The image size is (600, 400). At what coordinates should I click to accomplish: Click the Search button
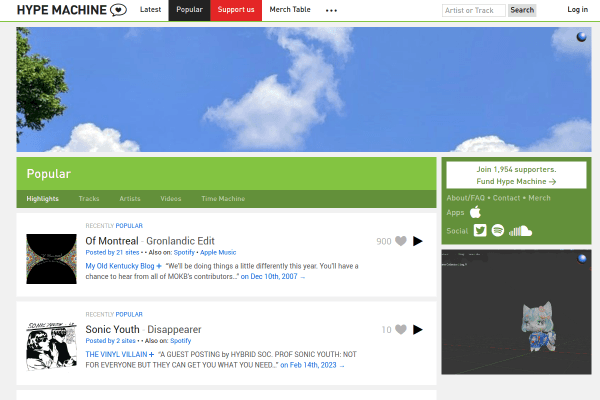[x=522, y=10]
